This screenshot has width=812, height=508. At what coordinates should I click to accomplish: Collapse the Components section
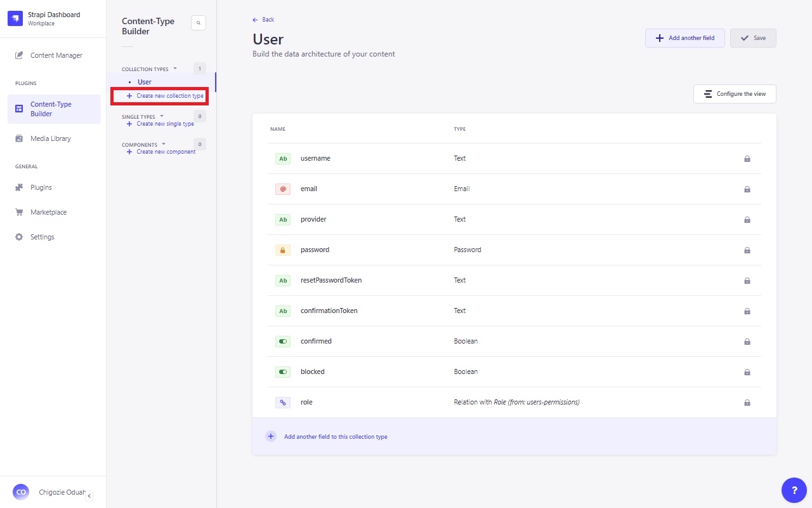(164, 144)
